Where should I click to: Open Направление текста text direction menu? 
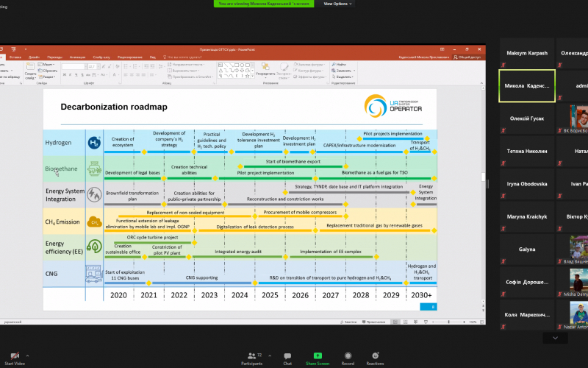[x=187, y=65]
